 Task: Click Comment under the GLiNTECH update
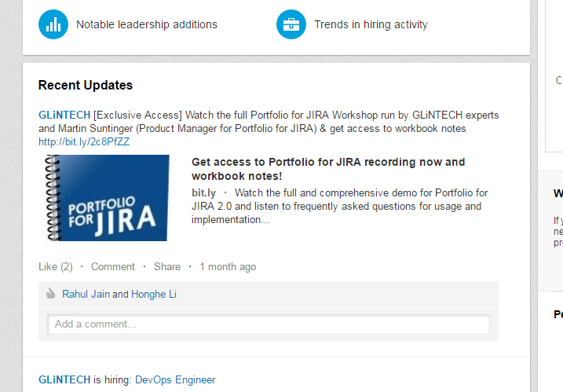[x=113, y=266]
